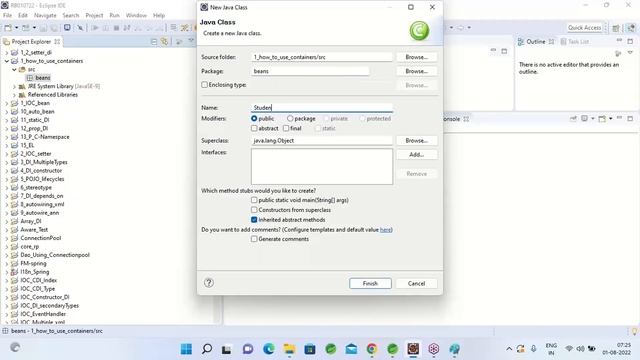This screenshot has width=640, height=360.
Task: Open Google Chrome from the taskbar
Action: coord(372,349)
